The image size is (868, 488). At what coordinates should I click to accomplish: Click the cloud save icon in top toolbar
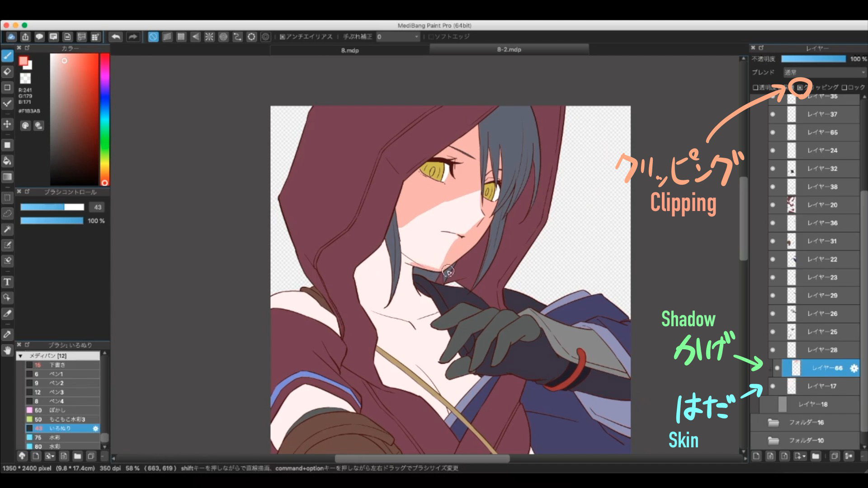tap(11, 37)
